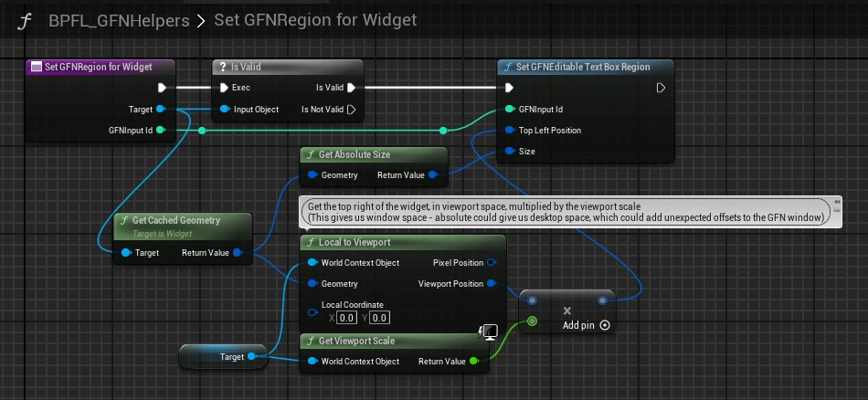This screenshot has height=400, width=868.
Task: Click the Is Not Valid exec pin
Action: [x=351, y=110]
